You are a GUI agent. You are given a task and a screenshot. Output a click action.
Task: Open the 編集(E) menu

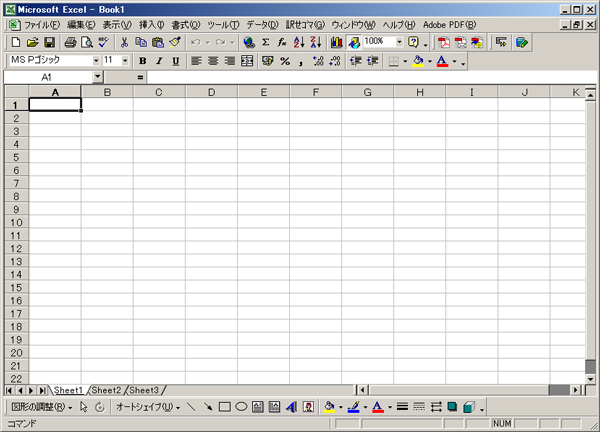click(x=81, y=25)
